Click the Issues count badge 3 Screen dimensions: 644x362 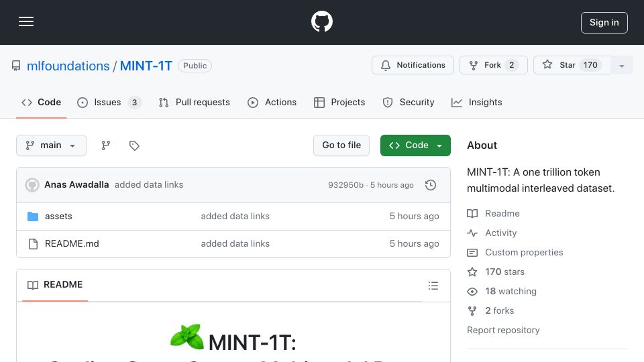tap(134, 102)
